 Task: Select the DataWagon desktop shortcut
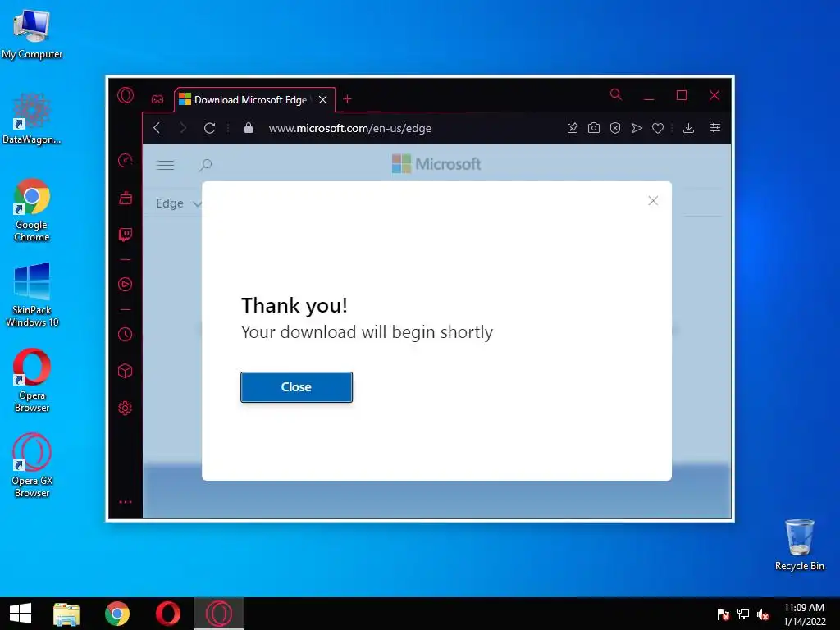(32, 118)
